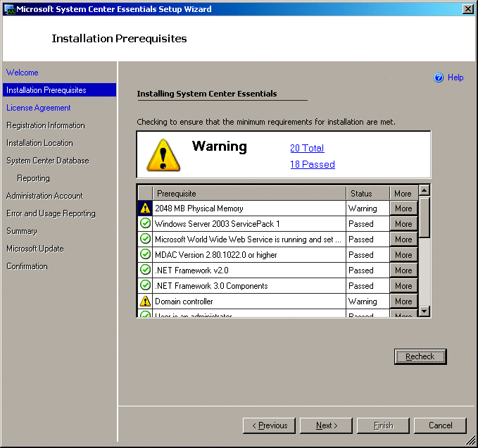This screenshot has height=448, width=478.
Task: Click the blue Help question mark icon
Action: click(x=439, y=77)
